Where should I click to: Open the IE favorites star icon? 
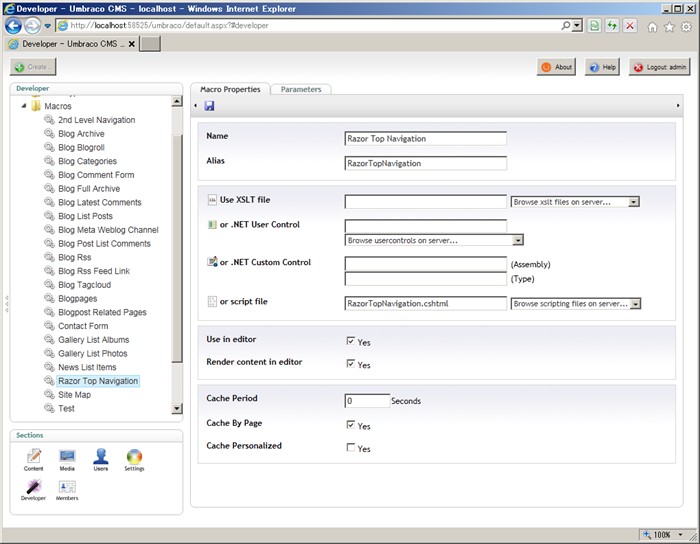point(669,27)
